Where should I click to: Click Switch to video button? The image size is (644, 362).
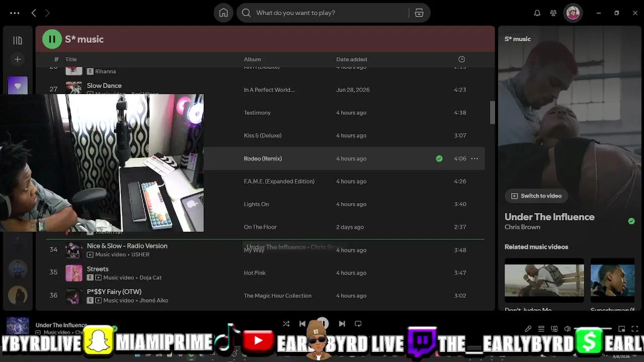(536, 196)
